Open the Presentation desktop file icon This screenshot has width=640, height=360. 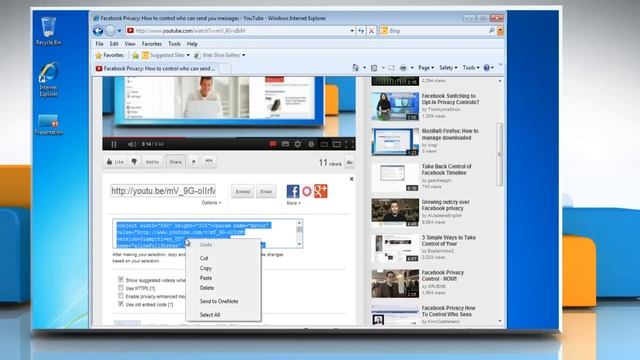pos(48,124)
